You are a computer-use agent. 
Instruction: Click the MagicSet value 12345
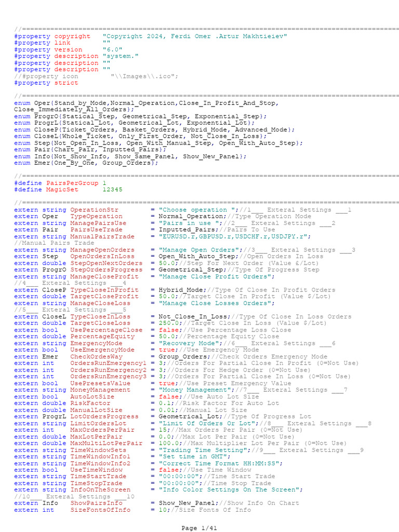pyautogui.click(x=112, y=190)
